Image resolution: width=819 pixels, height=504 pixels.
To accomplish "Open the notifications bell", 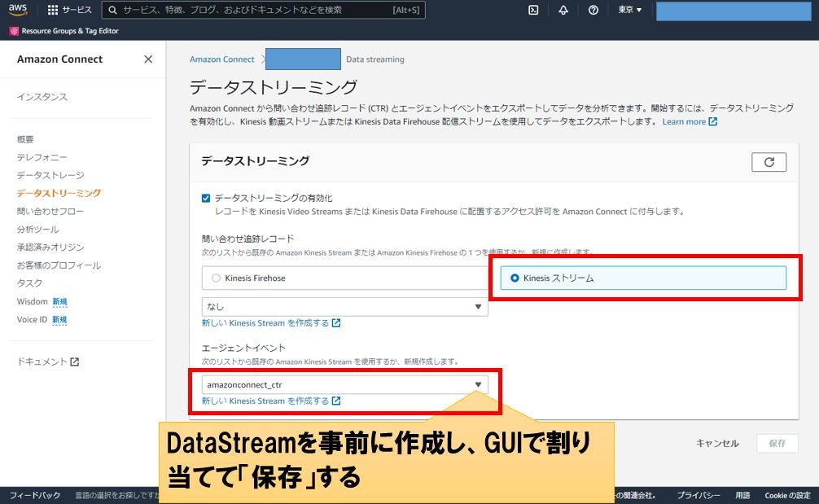I will (563, 11).
